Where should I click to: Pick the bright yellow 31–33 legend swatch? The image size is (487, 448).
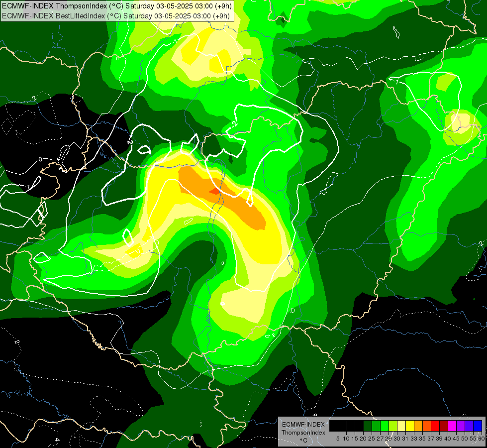point(410,426)
